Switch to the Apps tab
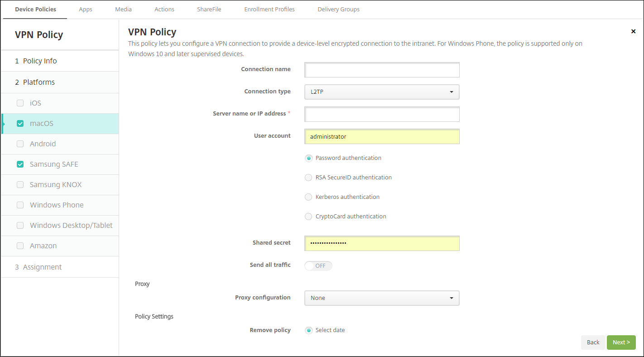This screenshot has height=357, width=644. [x=86, y=9]
